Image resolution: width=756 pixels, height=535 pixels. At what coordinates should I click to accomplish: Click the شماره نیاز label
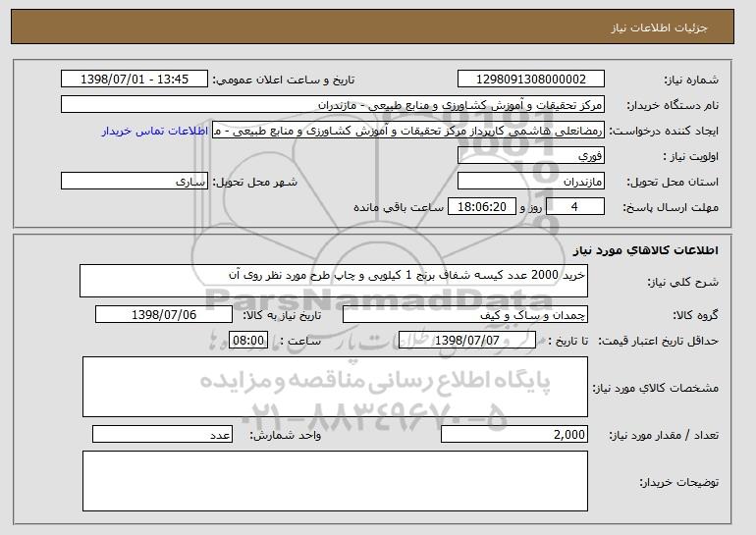(691, 80)
